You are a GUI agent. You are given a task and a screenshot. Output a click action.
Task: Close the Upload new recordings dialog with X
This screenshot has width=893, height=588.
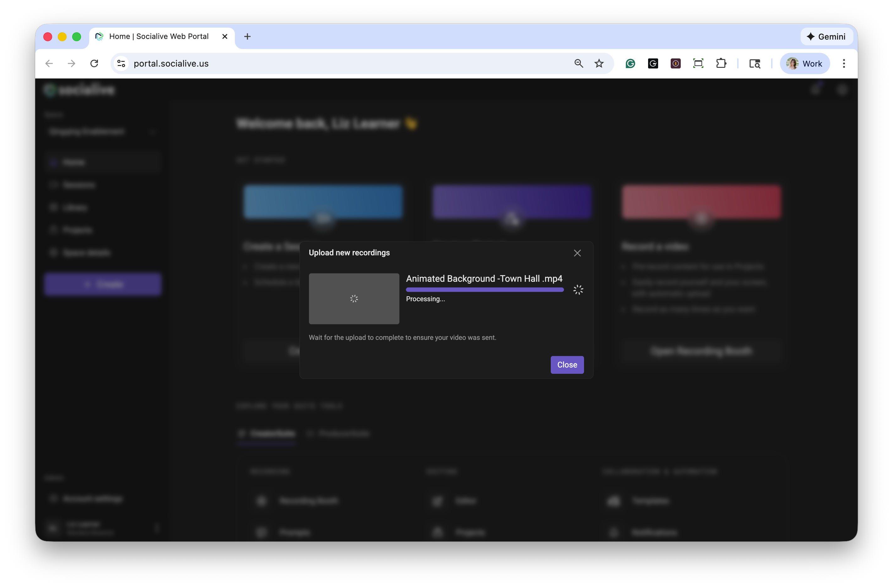coord(577,253)
